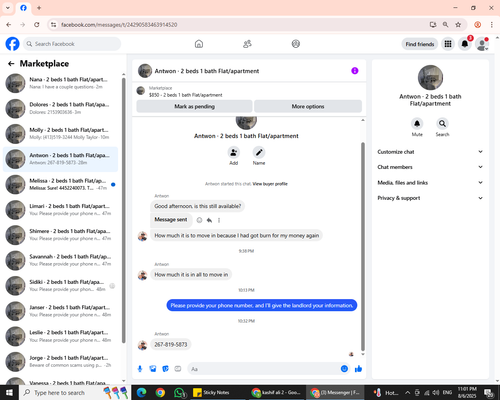Open View buyer profile link
500x400 pixels.
[270, 184]
